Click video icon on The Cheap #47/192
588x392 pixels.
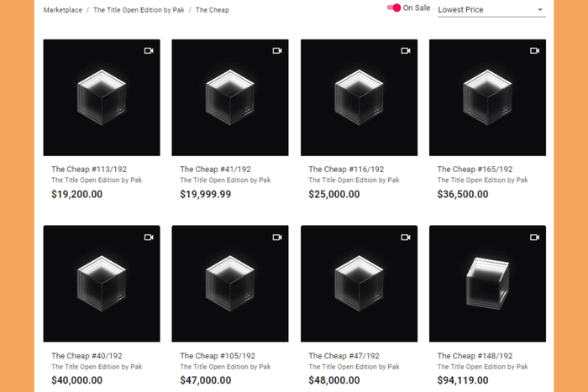pos(406,238)
